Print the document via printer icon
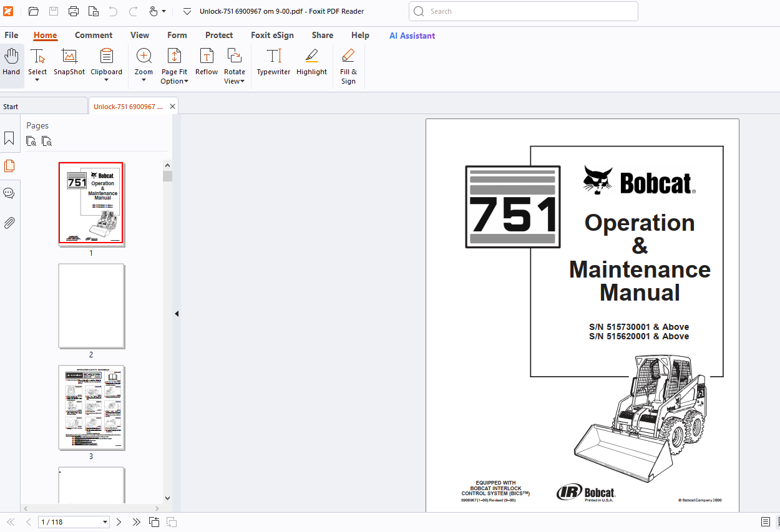This screenshot has width=780, height=532. coord(74,11)
